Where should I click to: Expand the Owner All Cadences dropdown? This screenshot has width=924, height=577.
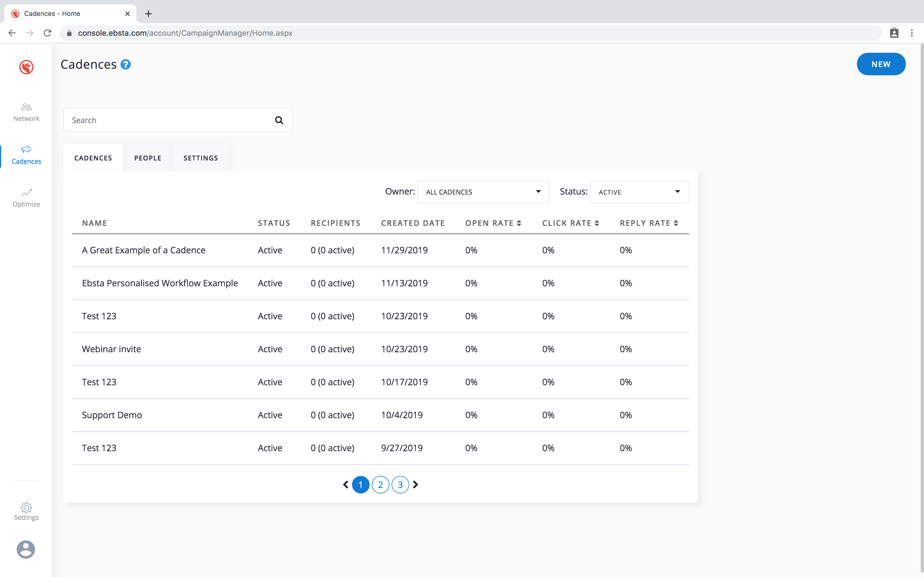[x=483, y=192]
